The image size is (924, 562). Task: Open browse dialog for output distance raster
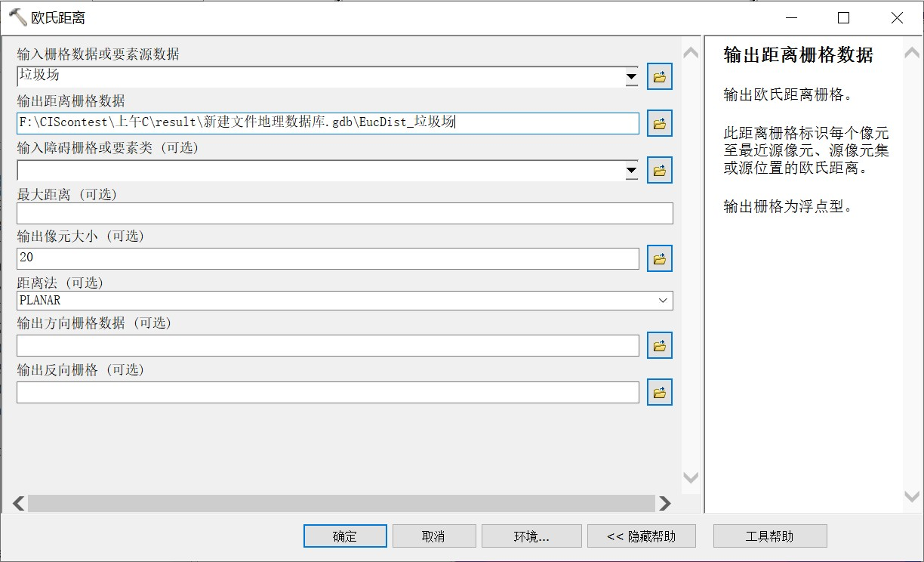point(658,123)
